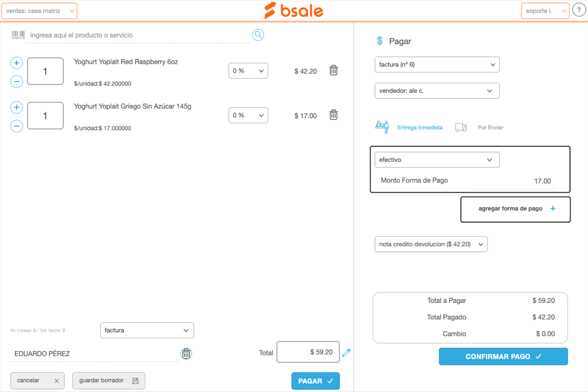Image resolution: width=588 pixels, height=392 pixels.
Task: Click the Pagar panel heading
Action: (x=400, y=41)
